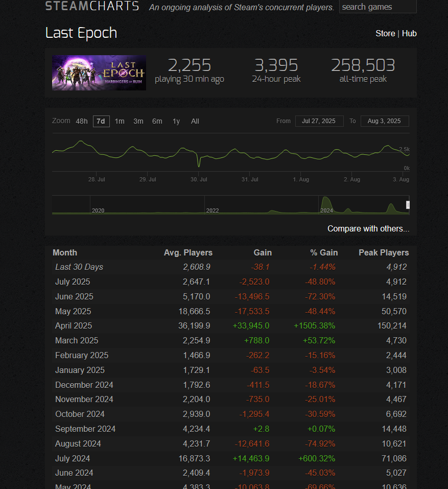
Task: Click the search games input field
Action: (378, 7)
